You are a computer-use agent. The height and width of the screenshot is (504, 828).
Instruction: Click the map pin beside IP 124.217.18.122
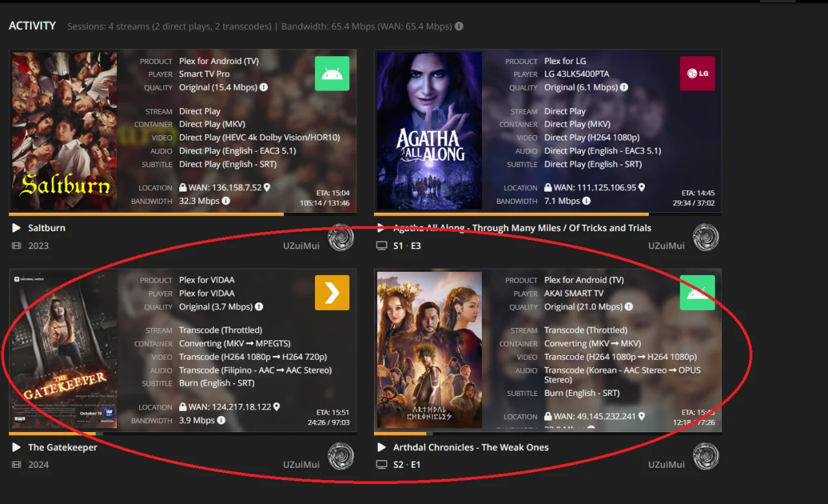[276, 407]
